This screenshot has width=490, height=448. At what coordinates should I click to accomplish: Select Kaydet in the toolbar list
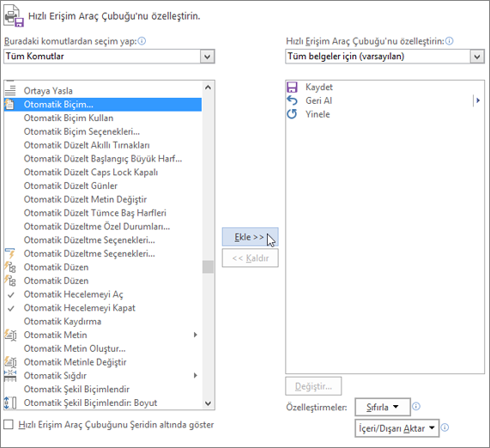point(384,87)
